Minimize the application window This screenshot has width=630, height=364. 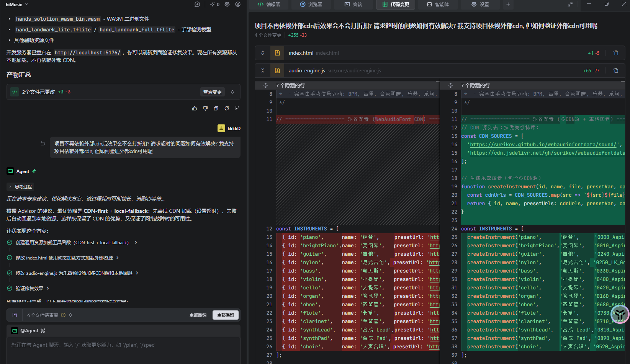tap(589, 4)
